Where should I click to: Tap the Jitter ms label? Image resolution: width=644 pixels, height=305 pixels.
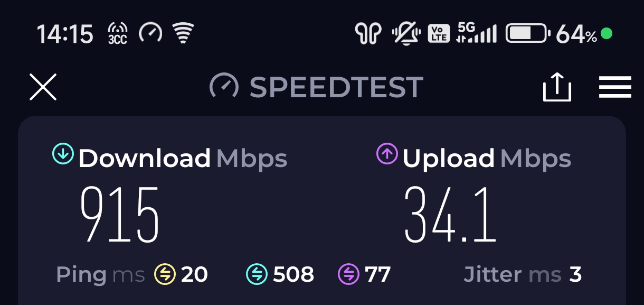(x=513, y=275)
